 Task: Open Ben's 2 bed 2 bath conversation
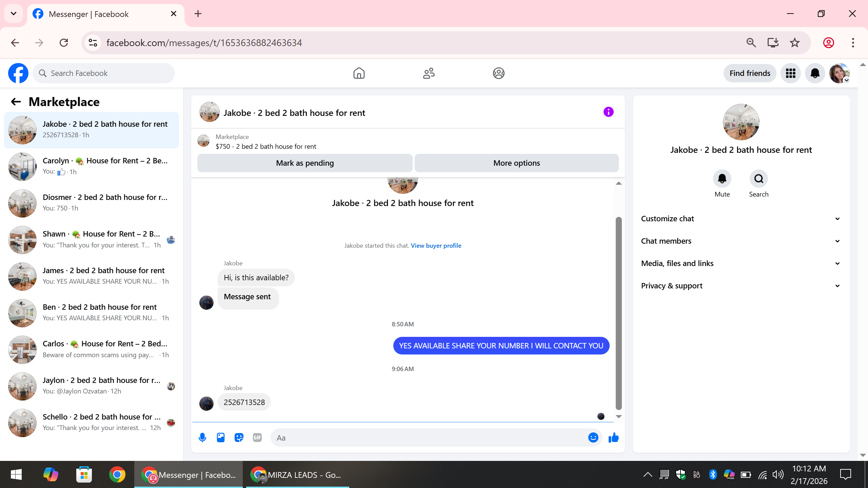[92, 312]
